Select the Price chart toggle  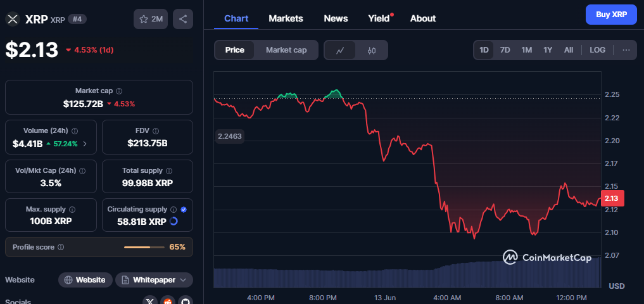(234, 50)
